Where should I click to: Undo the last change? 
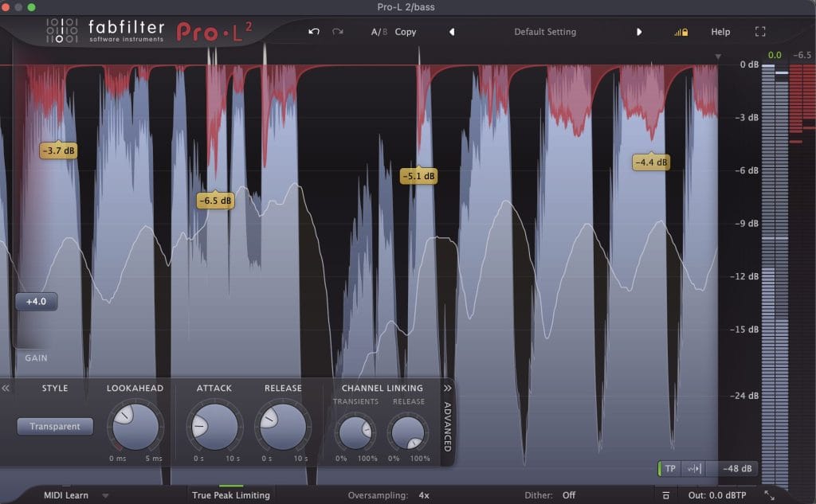(x=314, y=32)
